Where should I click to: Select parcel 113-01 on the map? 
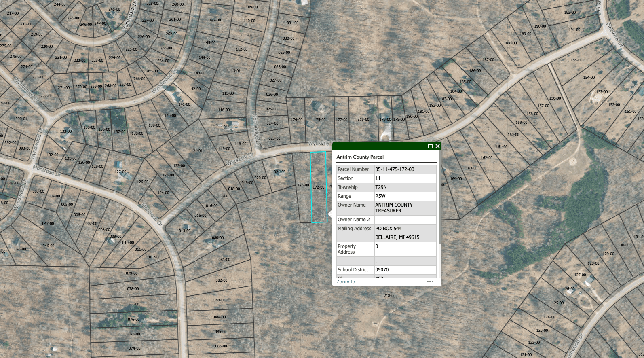[x=235, y=71]
